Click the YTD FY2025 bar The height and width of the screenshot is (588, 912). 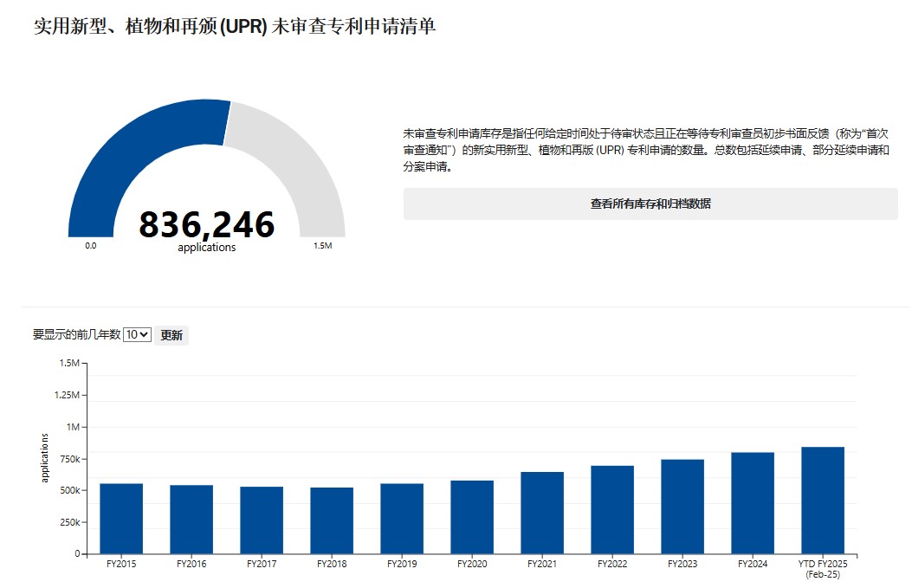(x=823, y=500)
